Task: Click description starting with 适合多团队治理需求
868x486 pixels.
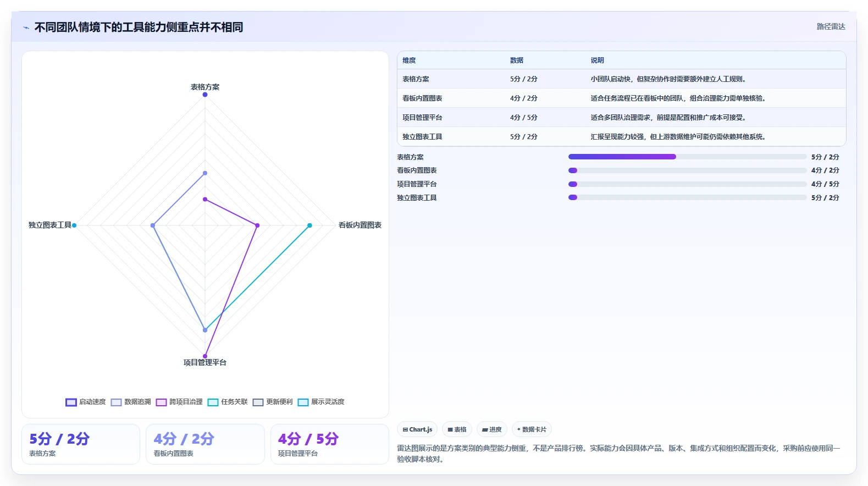Action: click(670, 118)
